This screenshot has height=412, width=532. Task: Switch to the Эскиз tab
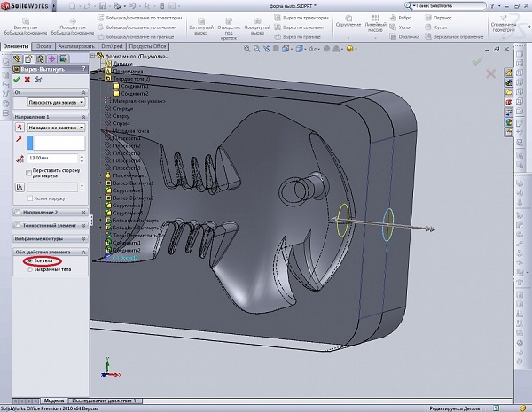tap(43, 44)
